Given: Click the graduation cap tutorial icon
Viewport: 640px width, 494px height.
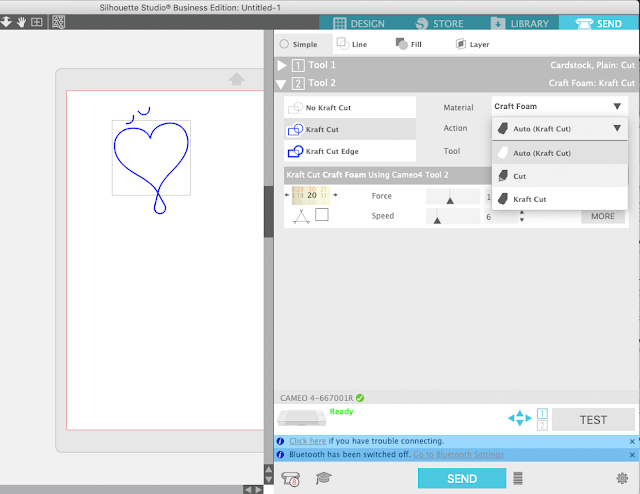Looking at the screenshot, I should pyautogui.click(x=323, y=478).
